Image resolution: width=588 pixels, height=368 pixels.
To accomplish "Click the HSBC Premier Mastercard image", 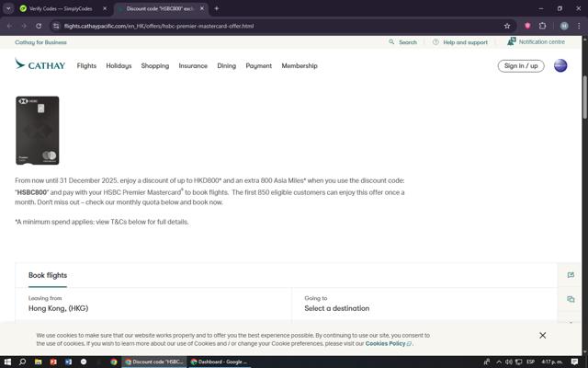I will coord(37,131).
